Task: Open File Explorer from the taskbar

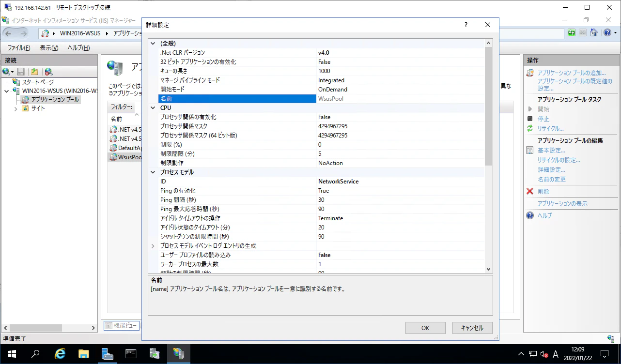Action: click(84, 354)
